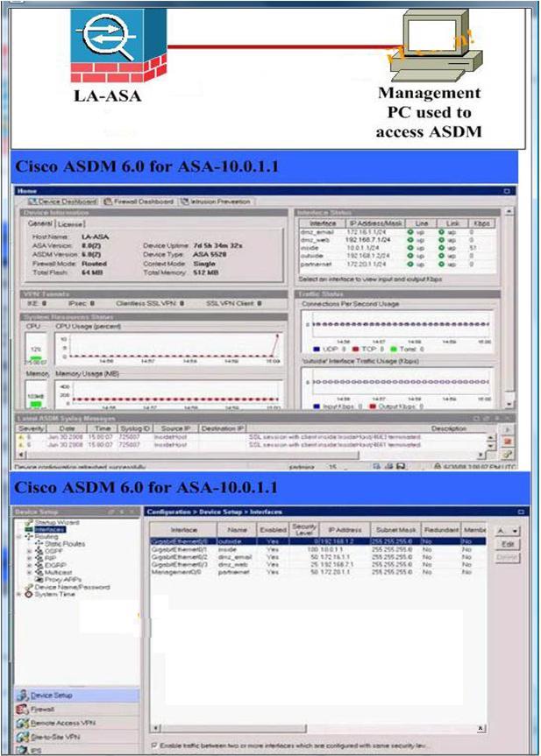
Task: Select Proxy ARPs tree item
Action: 63,580
